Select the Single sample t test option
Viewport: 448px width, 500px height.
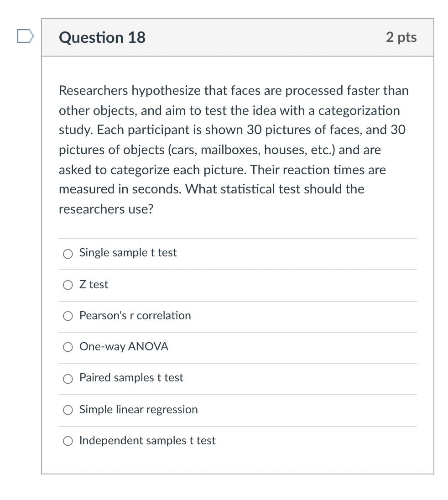coord(68,254)
